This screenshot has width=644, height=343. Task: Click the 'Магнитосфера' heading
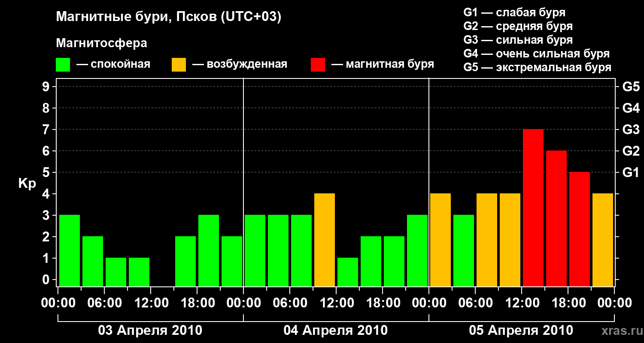coord(102,43)
